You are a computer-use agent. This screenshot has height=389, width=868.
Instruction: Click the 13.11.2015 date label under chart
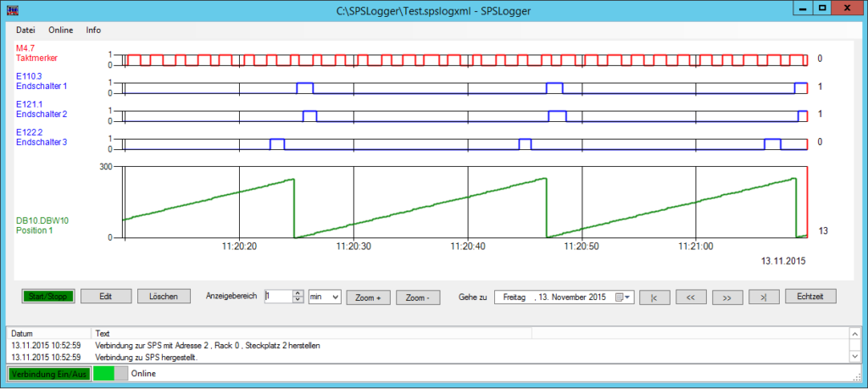pyautogui.click(x=783, y=261)
